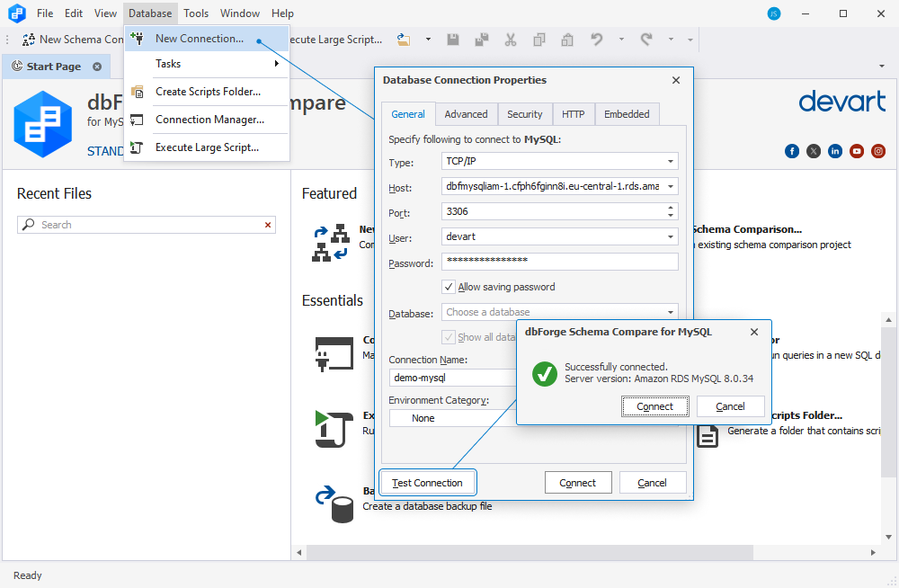Switch to the Embedded tab
Image resolution: width=899 pixels, height=588 pixels.
point(627,114)
